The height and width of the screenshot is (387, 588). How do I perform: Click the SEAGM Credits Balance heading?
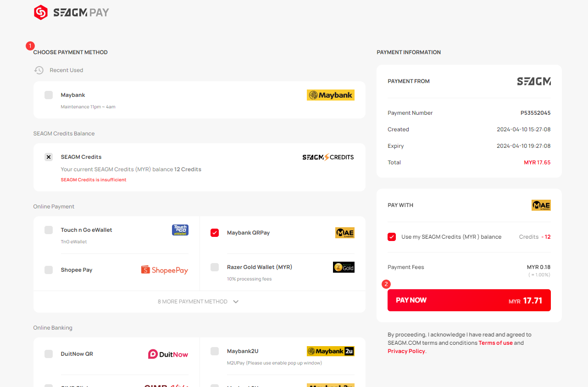click(x=64, y=134)
